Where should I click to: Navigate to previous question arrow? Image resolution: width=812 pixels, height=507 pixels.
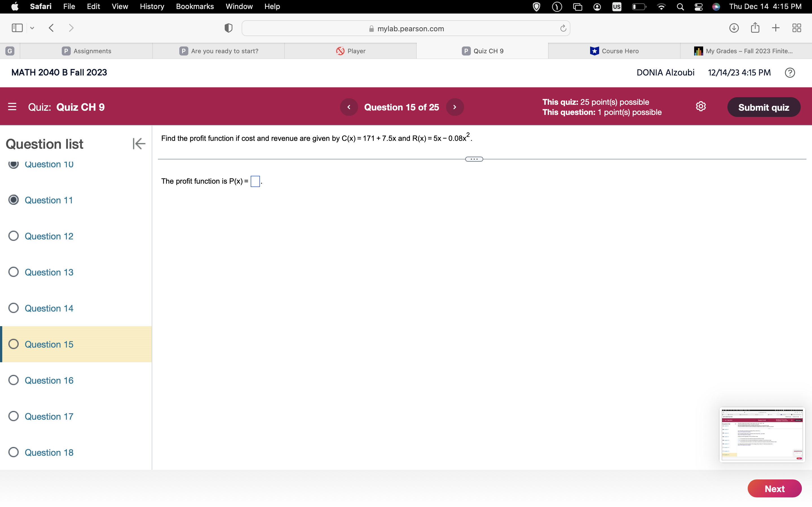coord(348,107)
